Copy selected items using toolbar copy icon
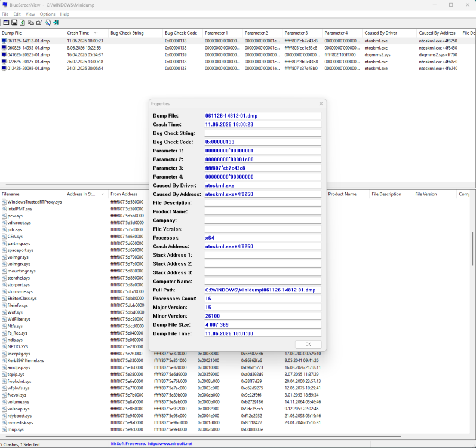This screenshot has width=476, height=448. pos(31,23)
